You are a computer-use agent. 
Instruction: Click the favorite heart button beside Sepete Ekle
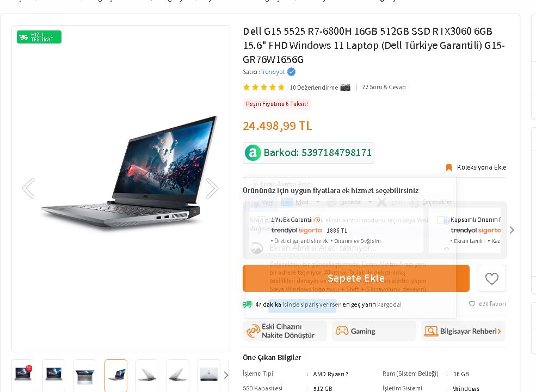[x=491, y=278]
